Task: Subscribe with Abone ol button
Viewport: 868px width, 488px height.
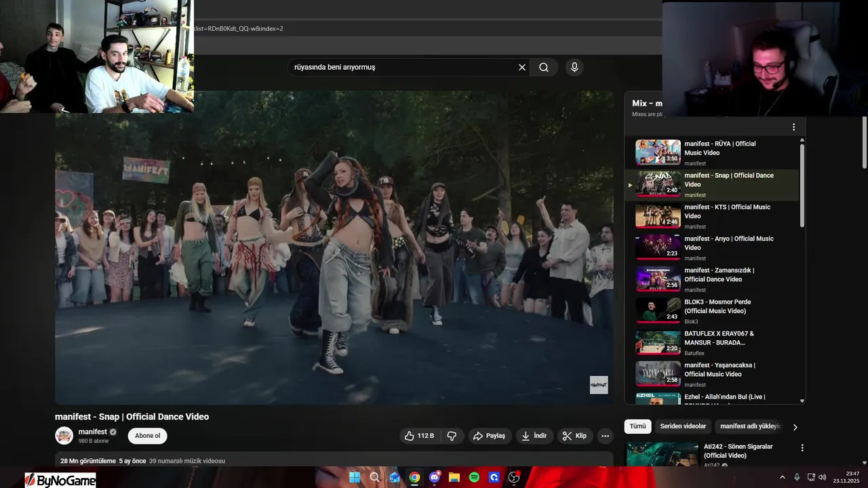Action: pos(148,436)
